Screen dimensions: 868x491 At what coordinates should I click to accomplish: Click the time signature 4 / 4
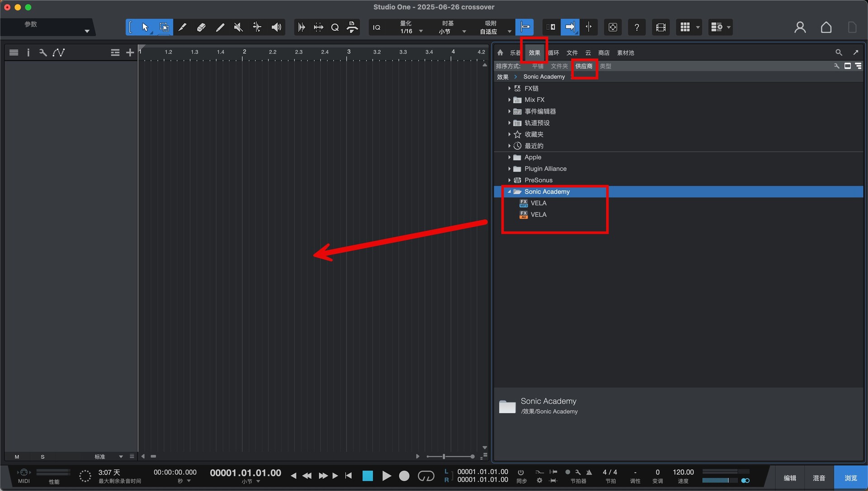610,472
